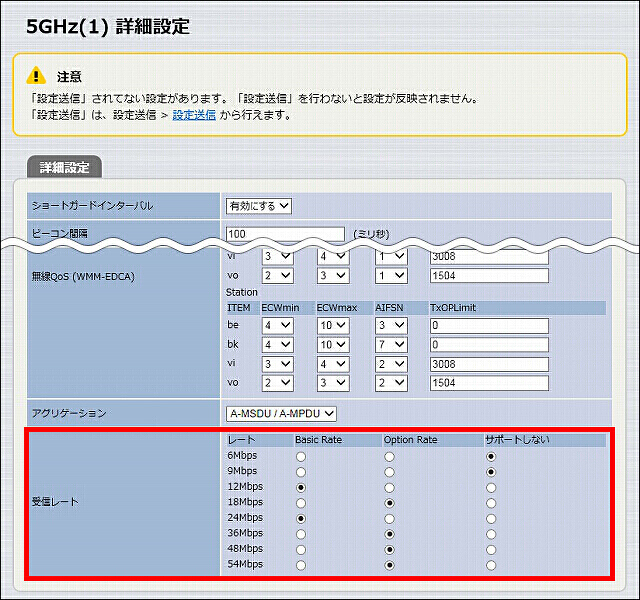Select Option Rate for 36Mbps
This screenshot has height=600, width=640.
[x=389, y=534]
